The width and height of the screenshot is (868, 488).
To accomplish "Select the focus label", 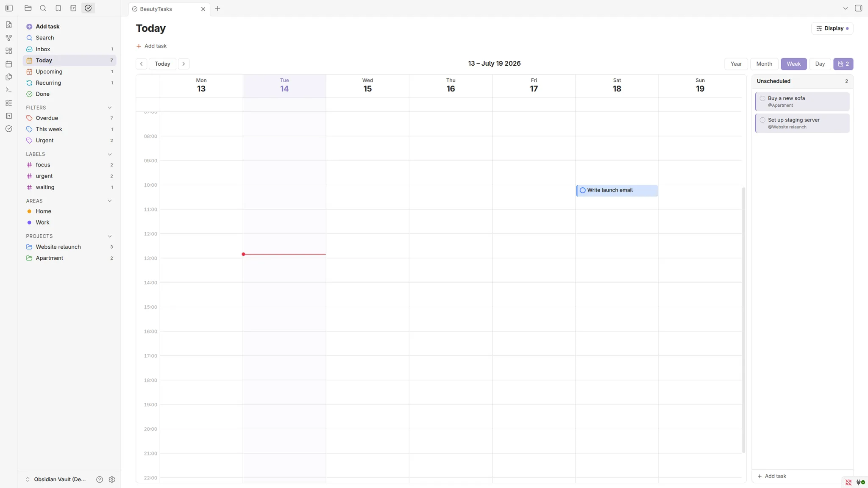I will coord(70,165).
